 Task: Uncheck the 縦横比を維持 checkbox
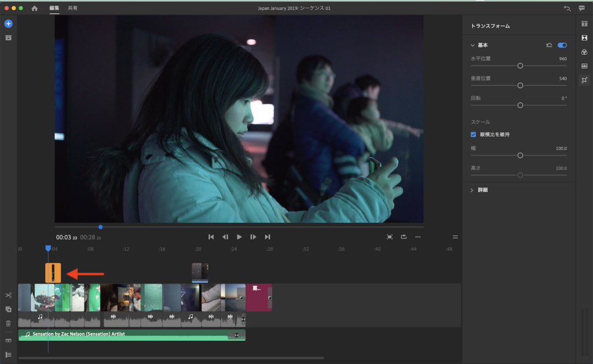point(473,134)
